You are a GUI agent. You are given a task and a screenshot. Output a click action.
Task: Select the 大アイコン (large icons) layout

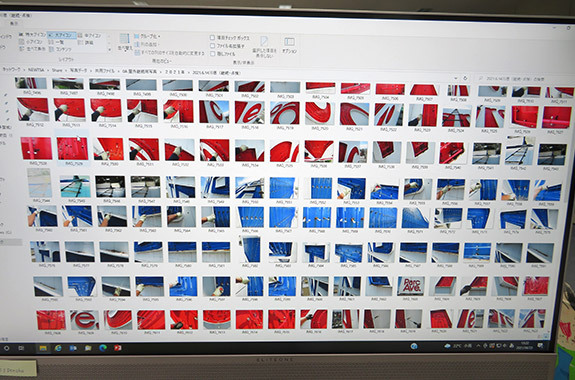click(62, 35)
